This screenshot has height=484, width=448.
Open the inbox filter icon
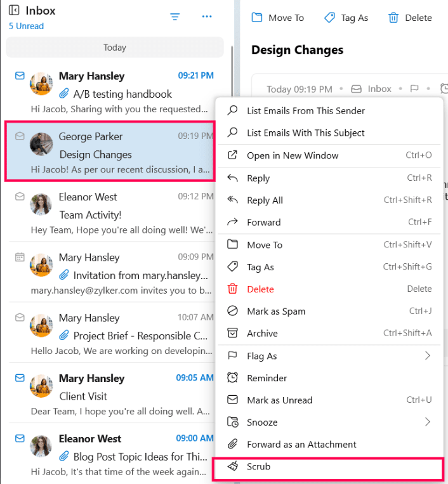pyautogui.click(x=175, y=16)
